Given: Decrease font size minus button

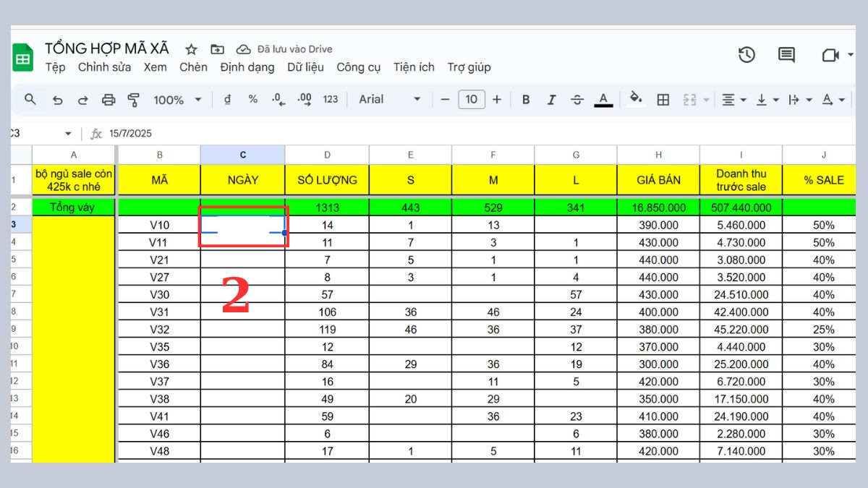Looking at the screenshot, I should (x=446, y=100).
